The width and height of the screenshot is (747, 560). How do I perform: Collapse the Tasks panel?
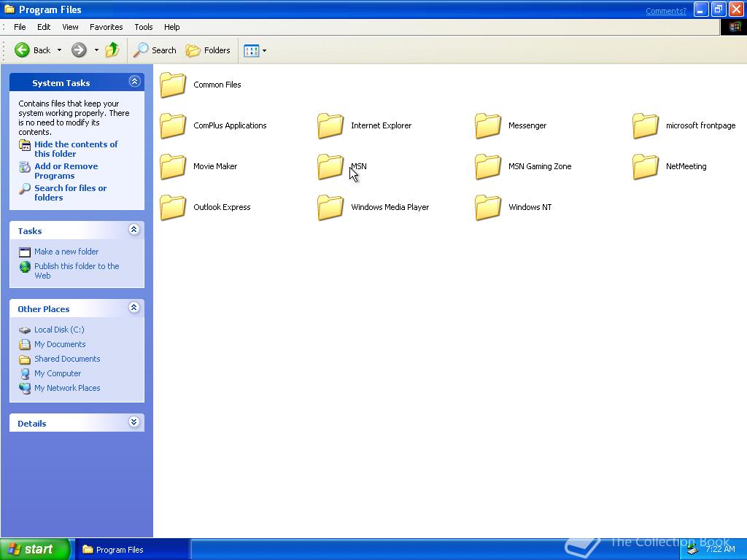[x=134, y=230]
